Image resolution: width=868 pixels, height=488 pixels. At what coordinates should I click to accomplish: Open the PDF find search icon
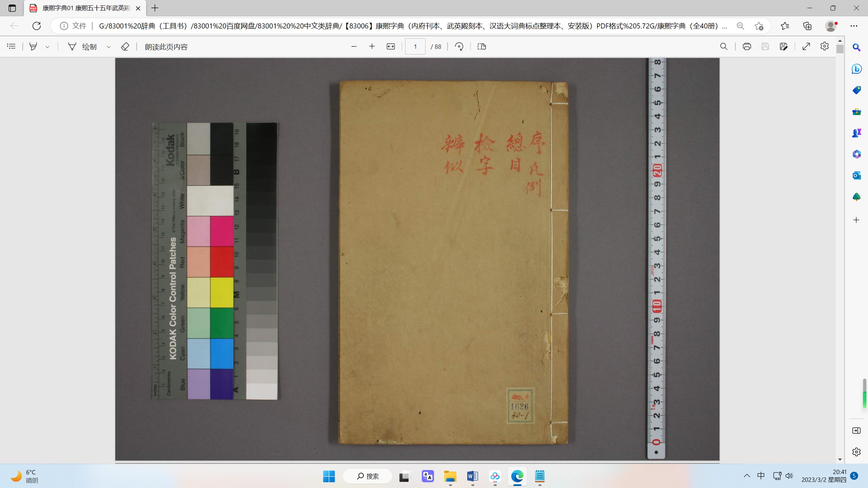(724, 46)
